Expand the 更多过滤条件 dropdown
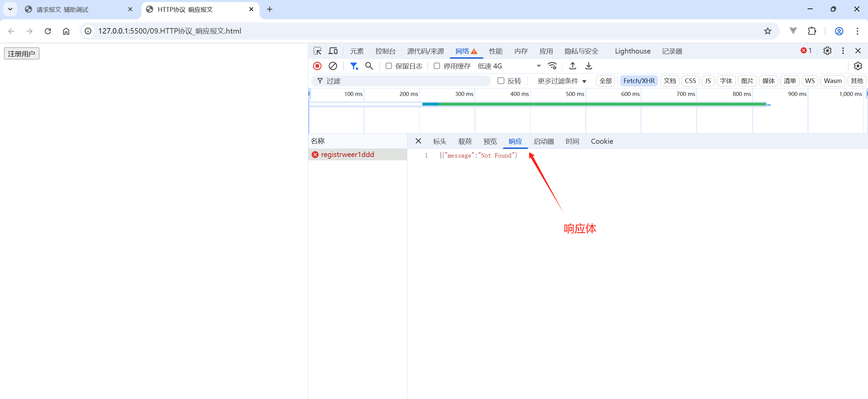This screenshot has width=868, height=399. point(562,81)
